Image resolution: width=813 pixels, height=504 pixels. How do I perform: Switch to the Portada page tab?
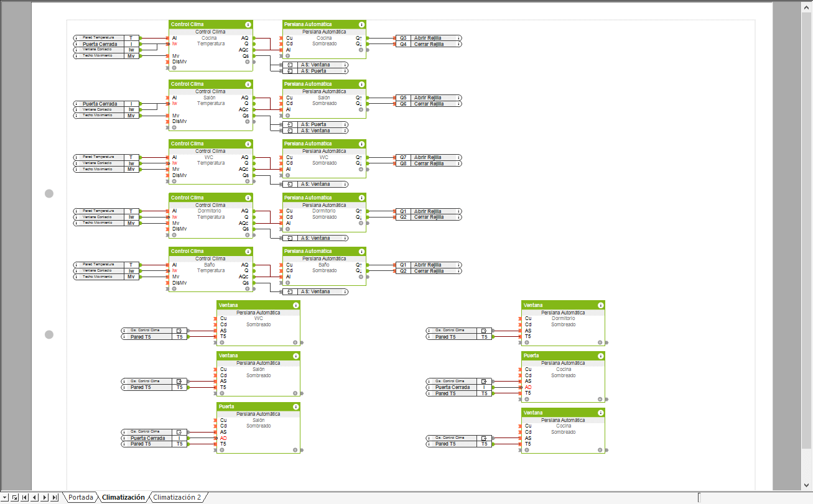point(81,497)
